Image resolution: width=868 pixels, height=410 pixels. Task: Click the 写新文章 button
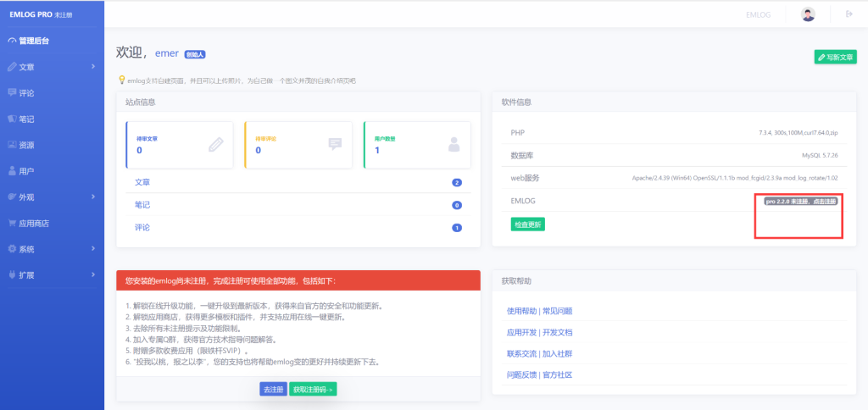click(x=835, y=57)
